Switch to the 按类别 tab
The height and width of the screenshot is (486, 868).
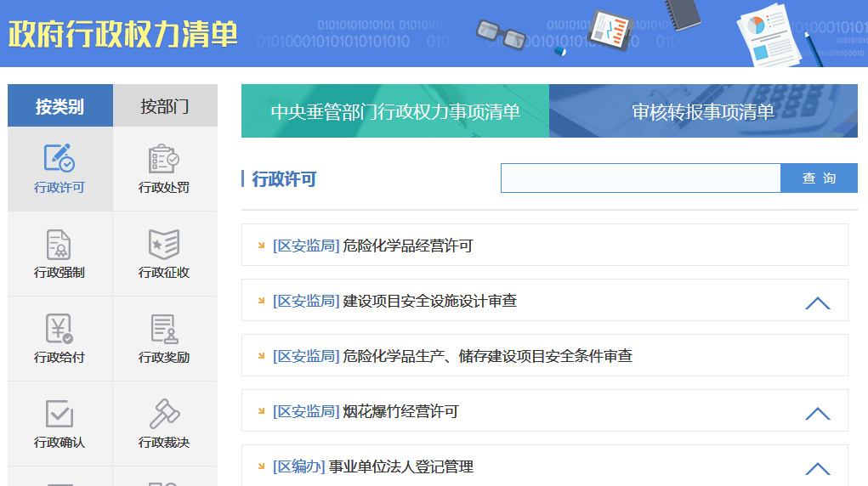click(x=60, y=105)
